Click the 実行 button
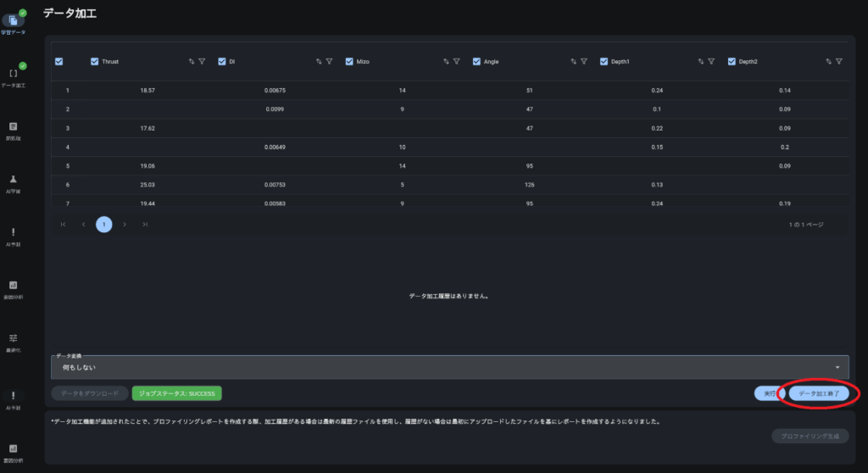Image resolution: width=868 pixels, height=473 pixels. [x=768, y=393]
